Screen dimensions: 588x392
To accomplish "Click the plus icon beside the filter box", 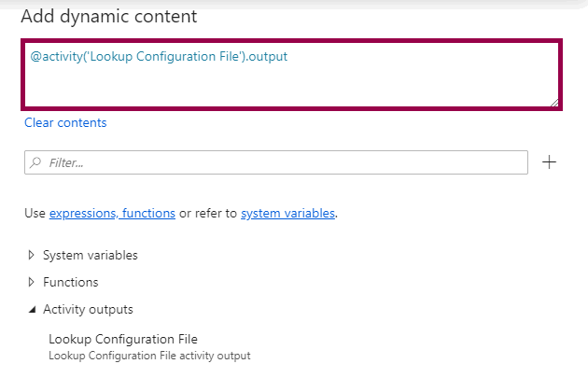I will tap(550, 162).
